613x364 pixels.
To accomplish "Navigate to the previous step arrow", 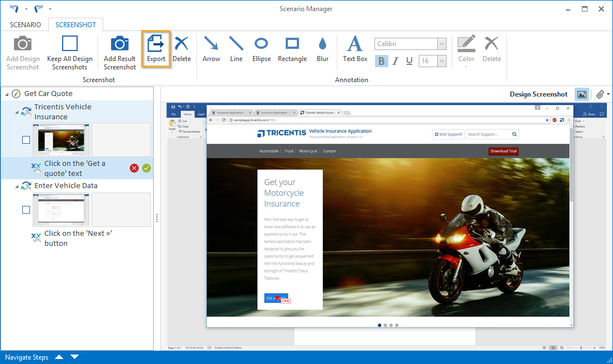I will coord(59,357).
